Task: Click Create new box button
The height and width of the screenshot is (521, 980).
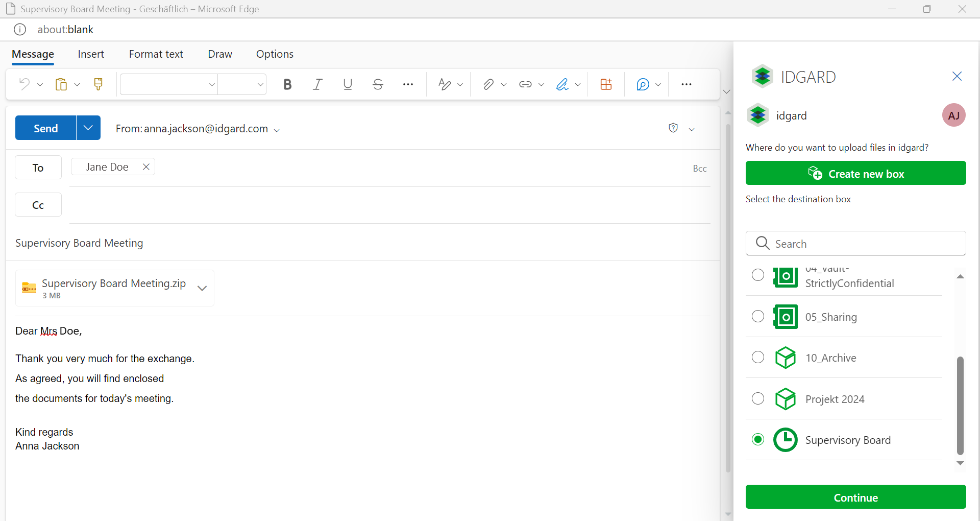Action: pyautogui.click(x=855, y=173)
